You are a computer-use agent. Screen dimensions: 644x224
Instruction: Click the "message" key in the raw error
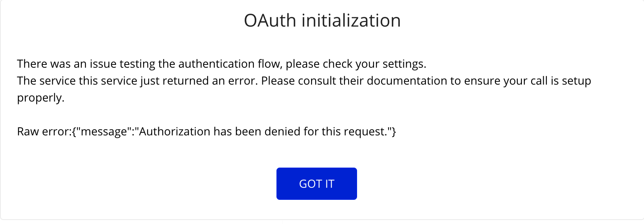coord(104,132)
